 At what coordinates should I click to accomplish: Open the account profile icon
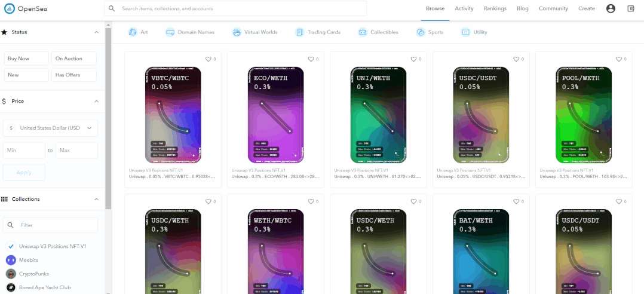611,8
